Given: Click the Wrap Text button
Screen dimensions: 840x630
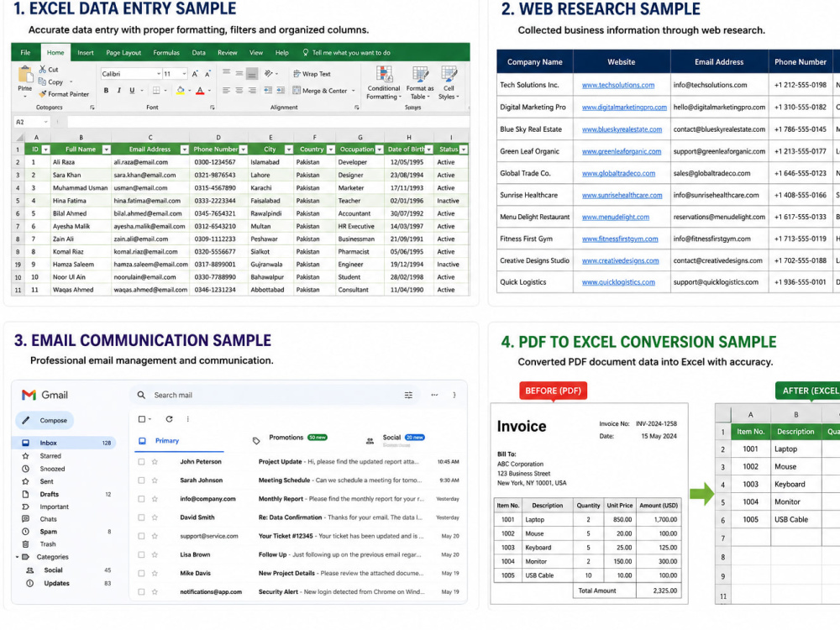Looking at the screenshot, I should tap(312, 74).
